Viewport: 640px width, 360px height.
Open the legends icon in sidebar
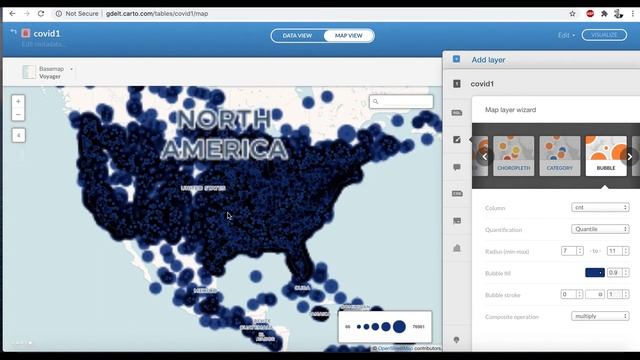click(x=457, y=221)
